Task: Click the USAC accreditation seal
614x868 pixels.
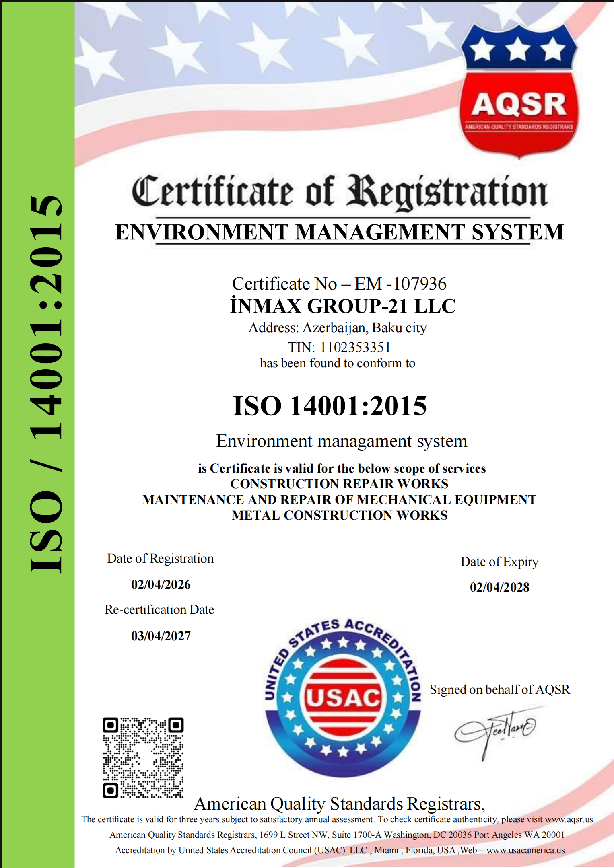Action: 343,698
